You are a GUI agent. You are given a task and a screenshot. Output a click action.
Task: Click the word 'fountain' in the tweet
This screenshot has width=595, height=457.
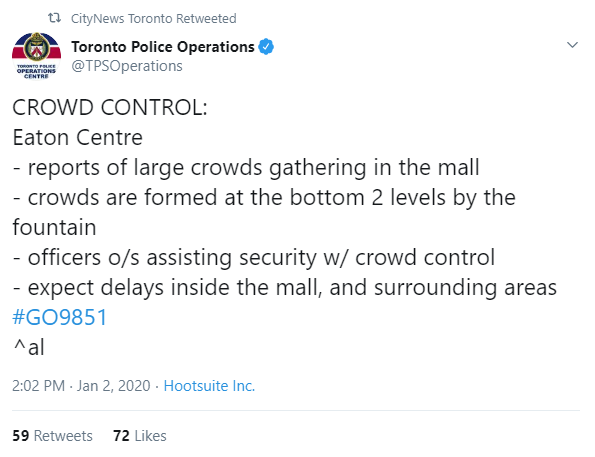click(54, 227)
